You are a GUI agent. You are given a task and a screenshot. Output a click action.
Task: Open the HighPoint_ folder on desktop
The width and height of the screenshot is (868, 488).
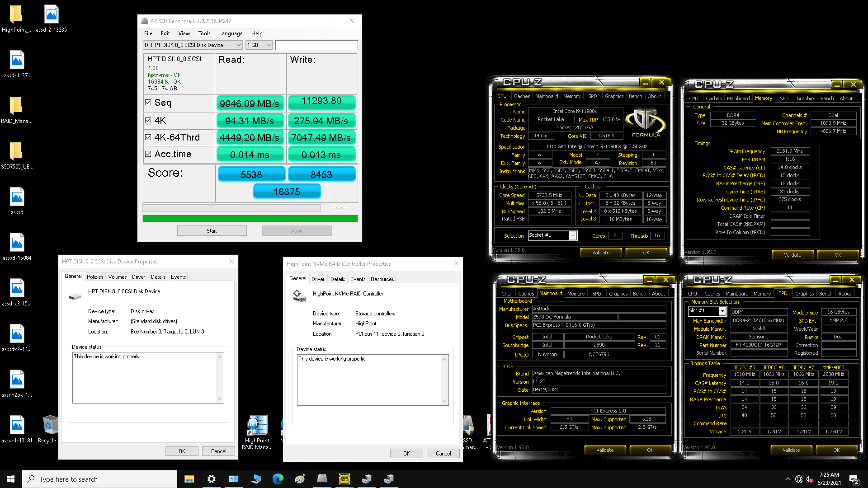click(17, 19)
